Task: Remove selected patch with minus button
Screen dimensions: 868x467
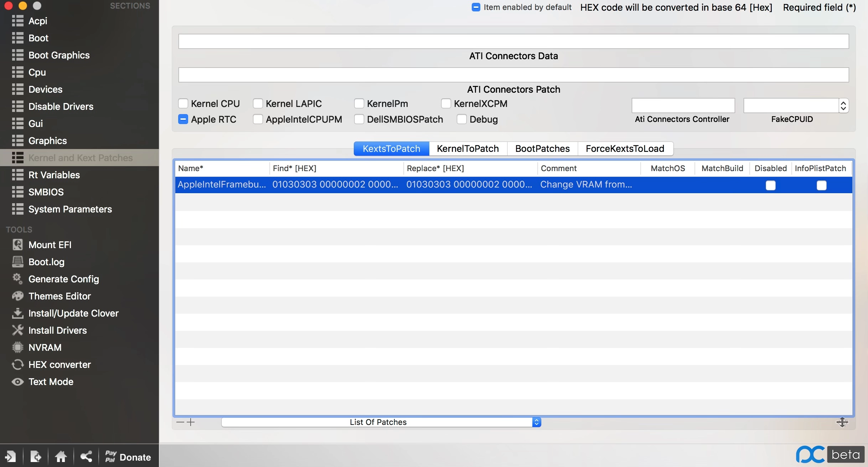Action: (x=180, y=422)
